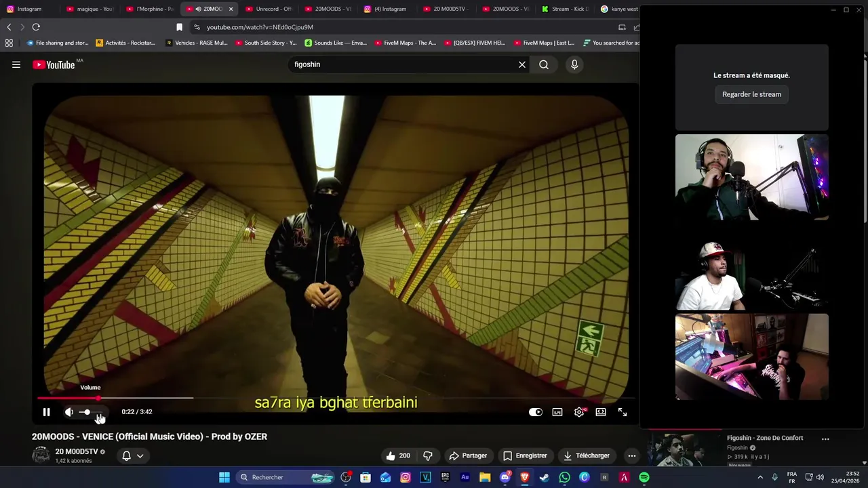Open Epic Games Launcher from taskbar
The image size is (868, 488).
445,477
